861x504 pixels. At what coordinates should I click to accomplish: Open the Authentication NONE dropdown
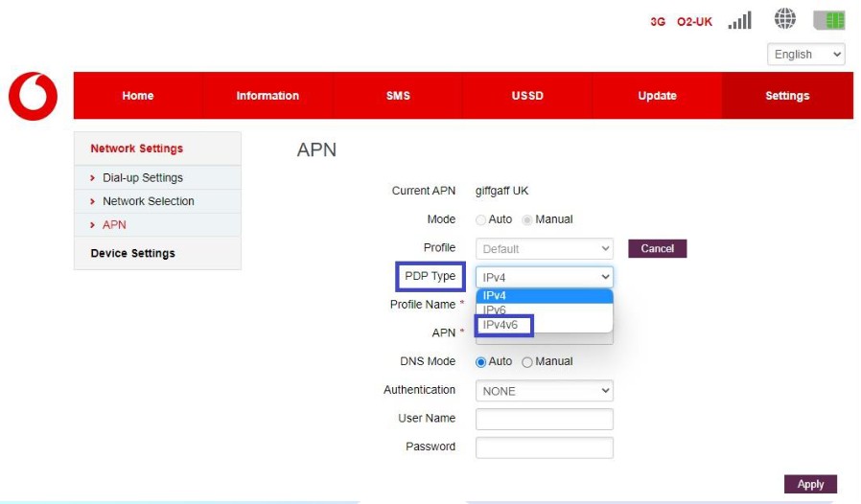click(544, 391)
